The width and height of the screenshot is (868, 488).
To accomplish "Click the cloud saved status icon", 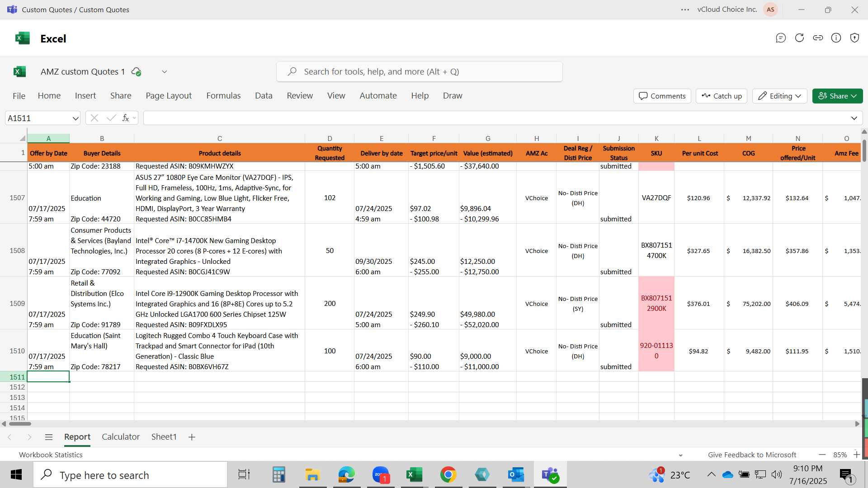I will coord(136,71).
